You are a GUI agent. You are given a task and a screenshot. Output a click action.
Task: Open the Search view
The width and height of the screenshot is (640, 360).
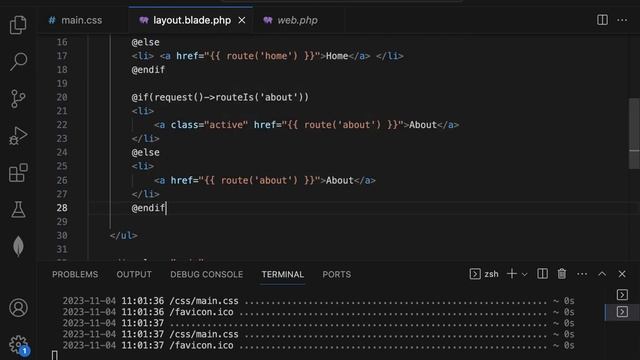tap(18, 62)
